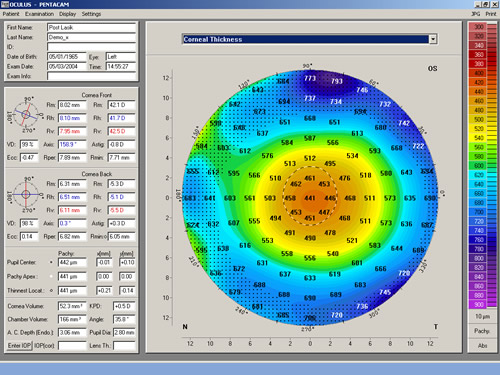Click the IOP(cor) field
The image size is (500, 375).
[72, 346]
